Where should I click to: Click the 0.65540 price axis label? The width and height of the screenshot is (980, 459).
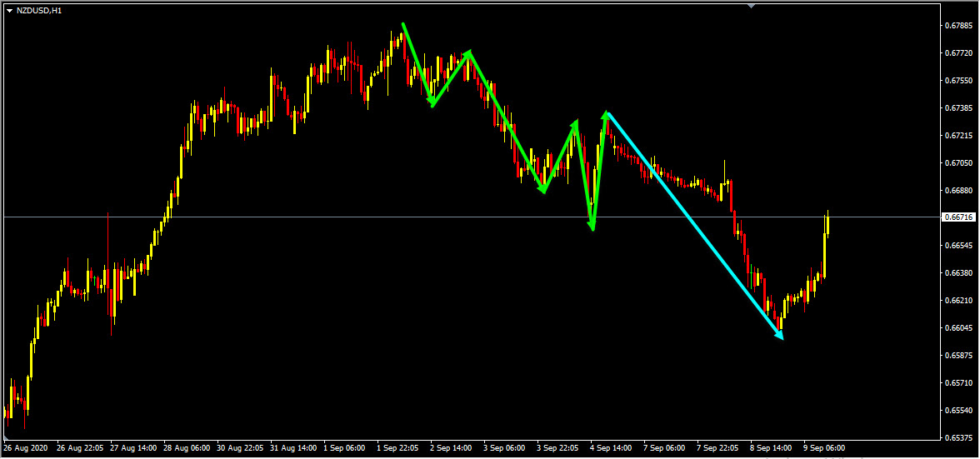[x=958, y=411]
